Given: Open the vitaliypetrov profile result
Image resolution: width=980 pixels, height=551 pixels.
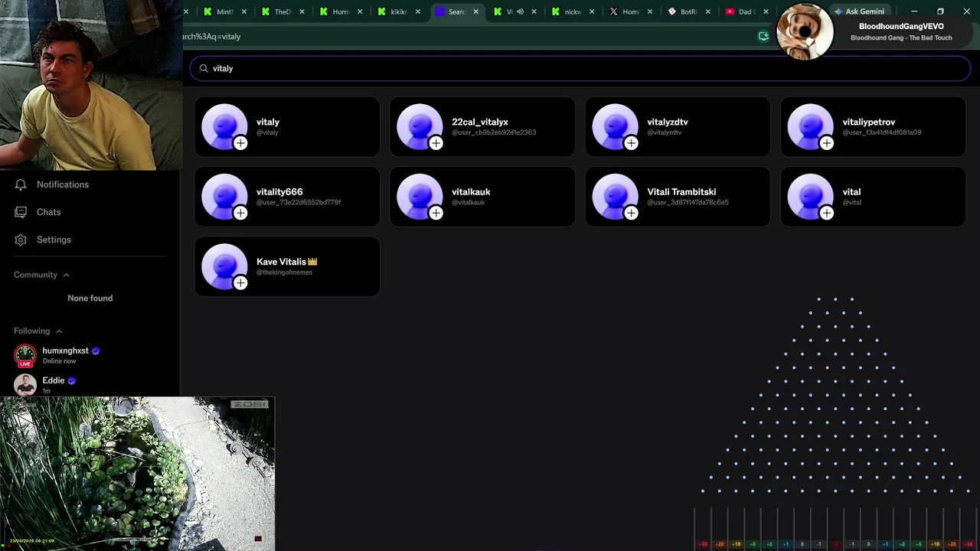Looking at the screenshot, I should click(x=873, y=126).
